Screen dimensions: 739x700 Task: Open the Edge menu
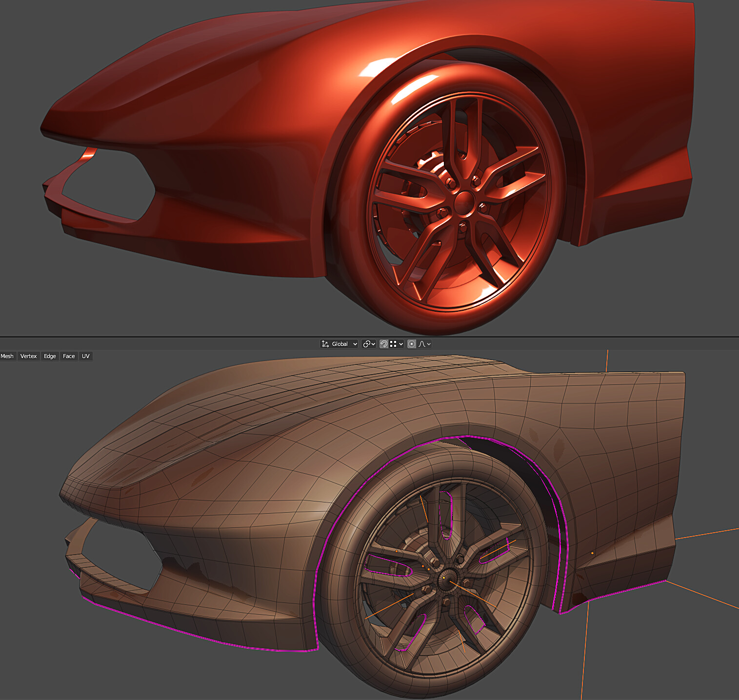point(50,356)
